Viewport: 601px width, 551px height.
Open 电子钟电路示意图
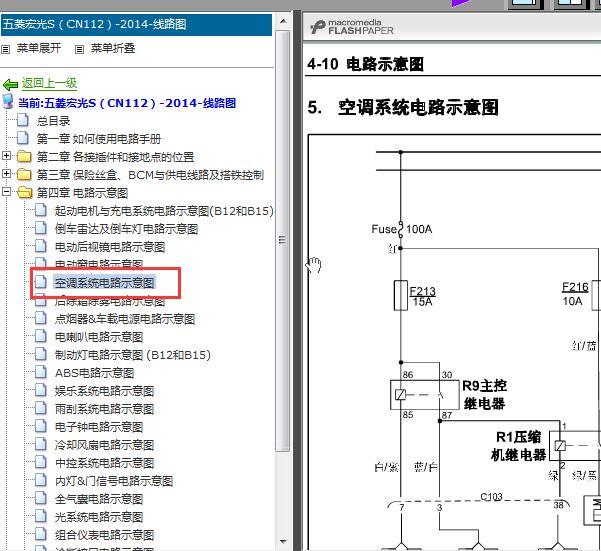point(99,427)
